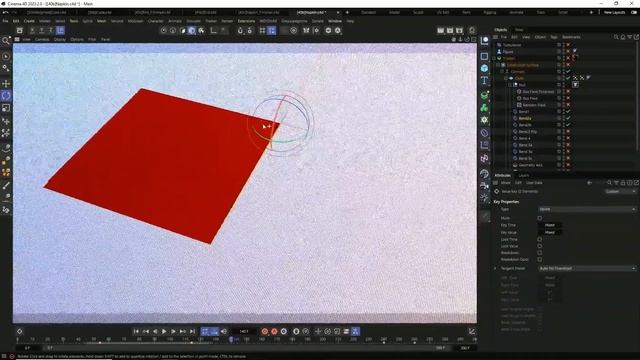The height and width of the screenshot is (360, 640).
Task: Select the Scale tool in left toolbar
Action: click(6, 108)
